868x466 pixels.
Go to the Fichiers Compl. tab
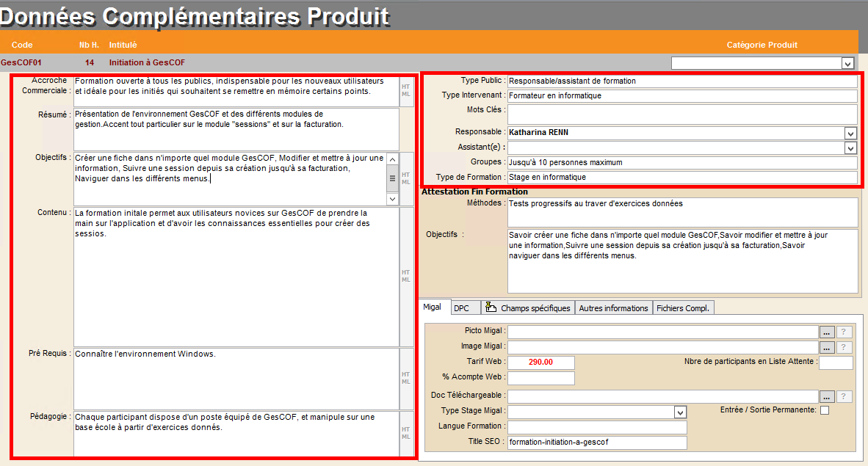tap(683, 308)
